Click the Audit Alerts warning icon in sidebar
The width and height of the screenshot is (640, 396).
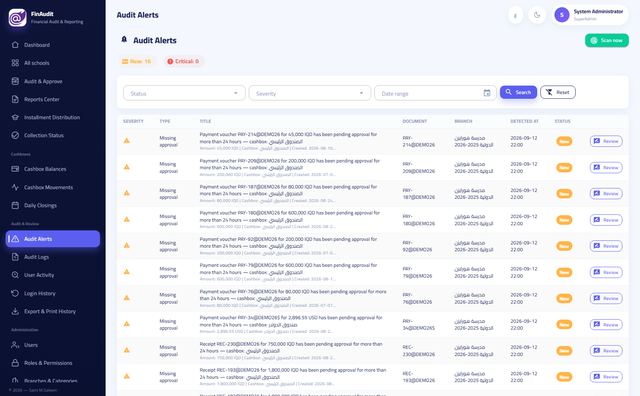(x=15, y=239)
